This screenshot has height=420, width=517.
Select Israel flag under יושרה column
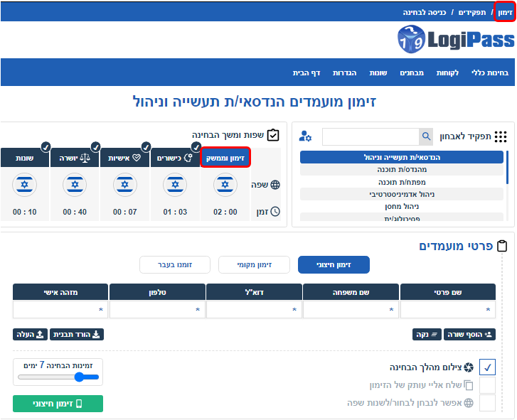click(75, 185)
